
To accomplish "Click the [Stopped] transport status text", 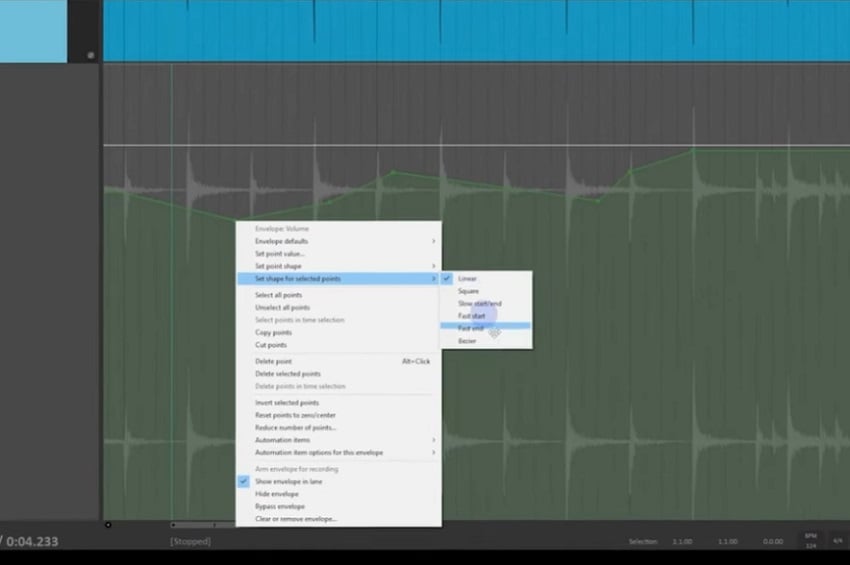I will (190, 541).
